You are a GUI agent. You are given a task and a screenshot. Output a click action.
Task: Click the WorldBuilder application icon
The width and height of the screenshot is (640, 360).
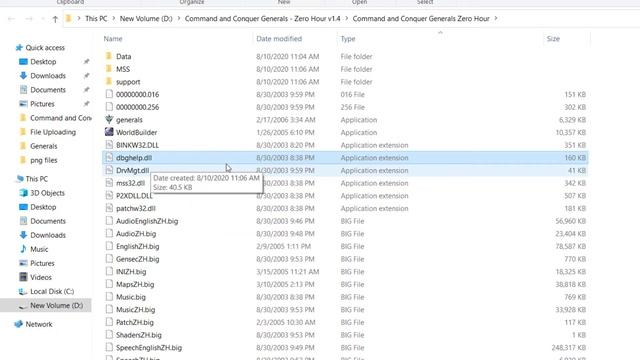tap(109, 132)
